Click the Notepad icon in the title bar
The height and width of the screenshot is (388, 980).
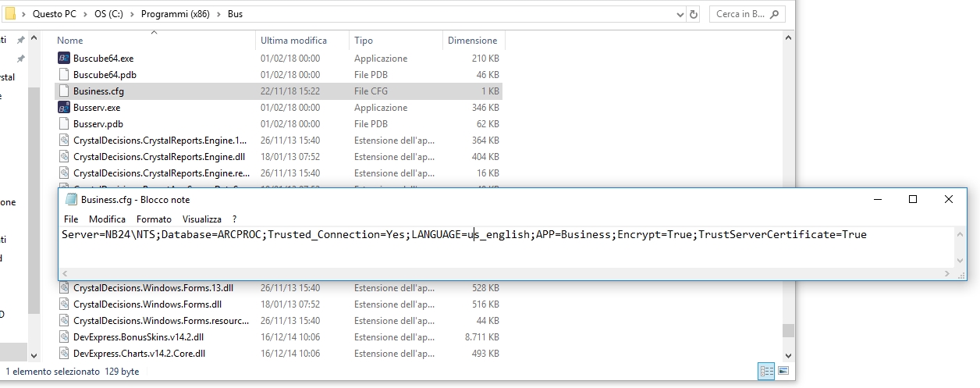pos(71,199)
